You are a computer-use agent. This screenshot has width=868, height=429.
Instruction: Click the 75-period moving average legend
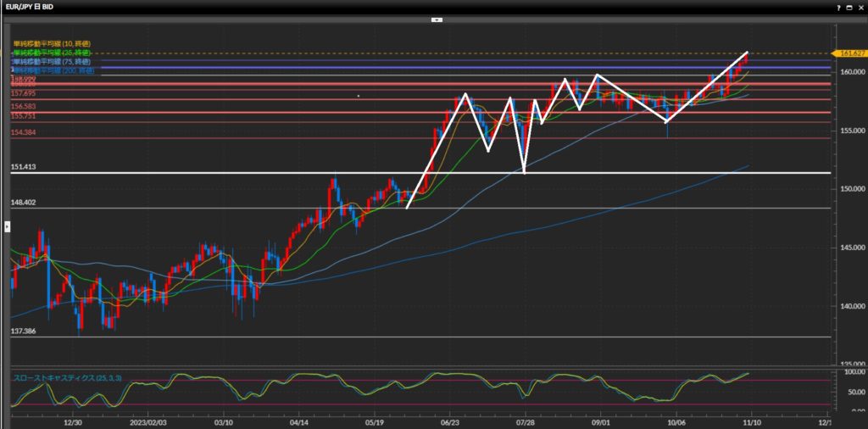coord(51,62)
